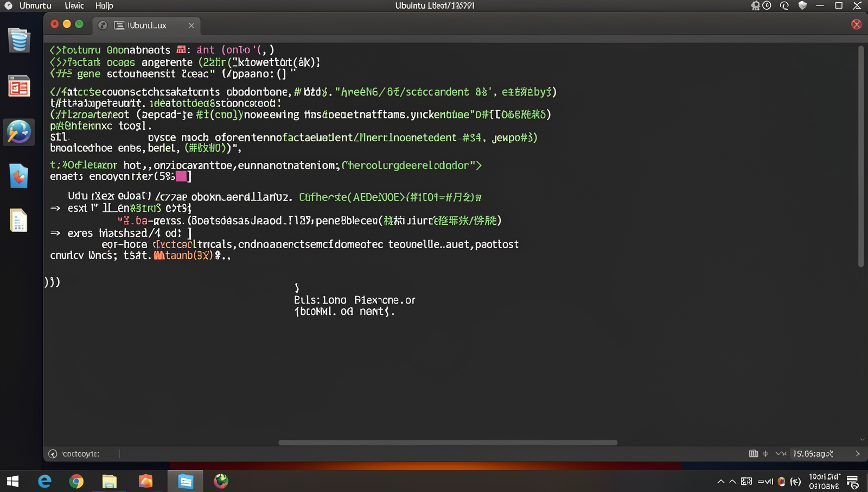The width and height of the screenshot is (868, 492).
Task: Click the pink cursor block after 'encoyentier(5%'
Action: tap(181, 176)
